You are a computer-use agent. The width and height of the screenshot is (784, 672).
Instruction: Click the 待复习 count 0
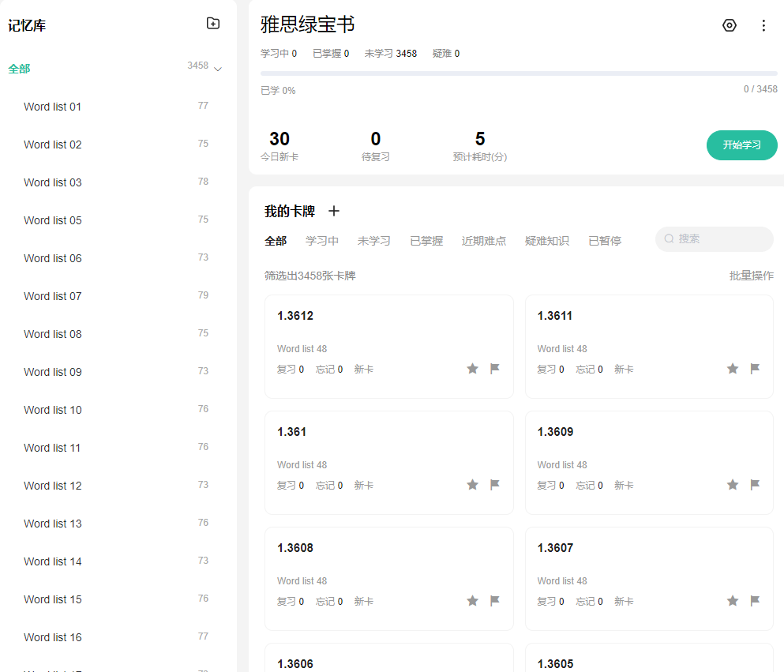(x=376, y=138)
